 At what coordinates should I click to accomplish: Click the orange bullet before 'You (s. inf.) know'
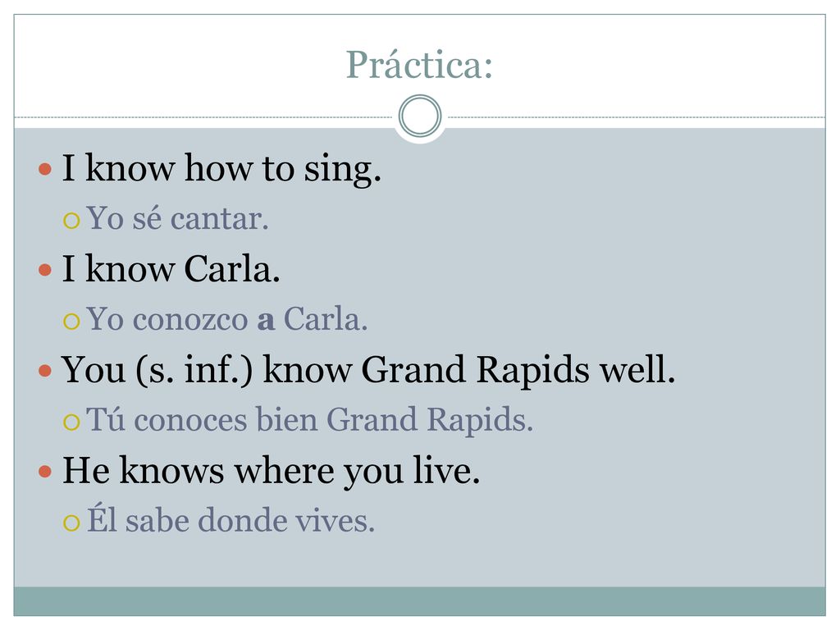click(x=45, y=370)
